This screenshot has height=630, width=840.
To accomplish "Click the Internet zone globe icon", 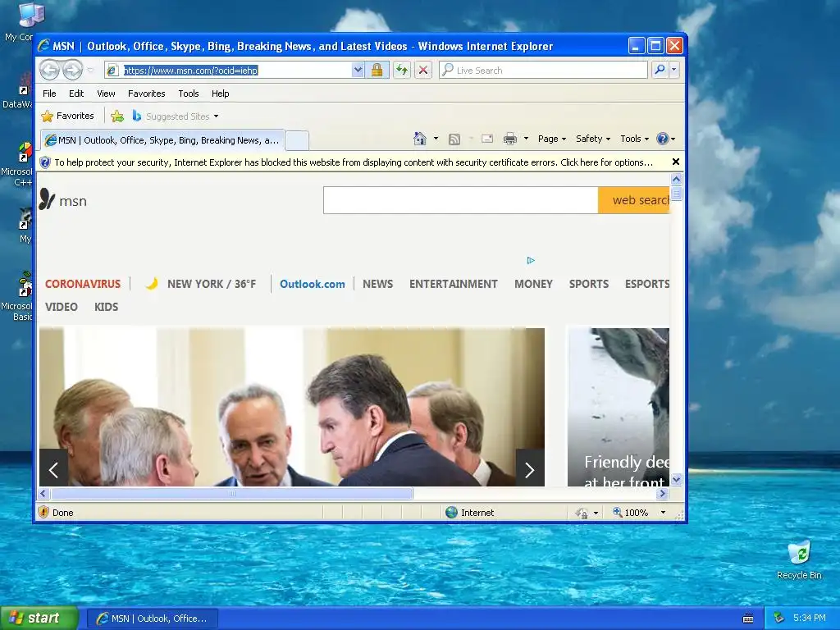I will click(x=452, y=512).
